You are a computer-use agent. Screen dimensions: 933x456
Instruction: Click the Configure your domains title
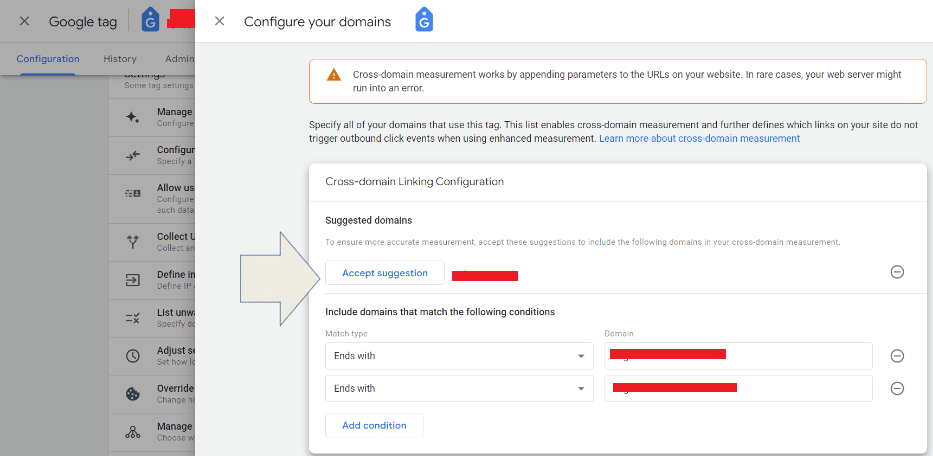[x=317, y=21]
